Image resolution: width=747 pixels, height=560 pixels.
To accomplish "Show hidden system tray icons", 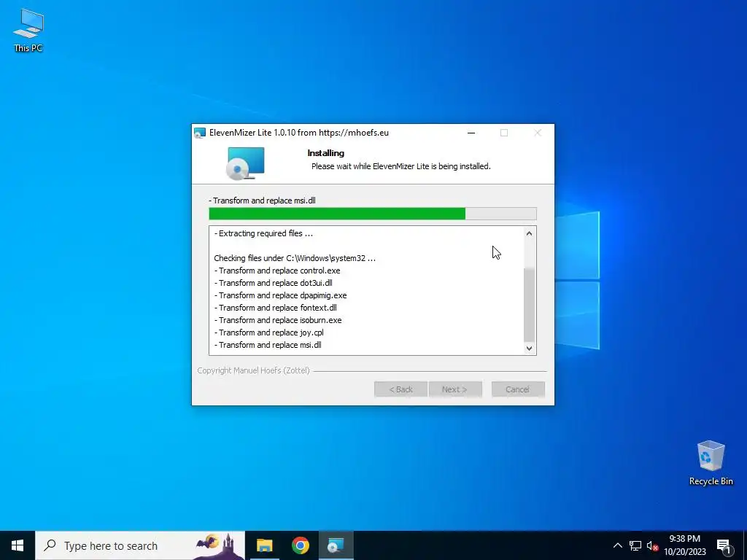I will click(x=617, y=545).
